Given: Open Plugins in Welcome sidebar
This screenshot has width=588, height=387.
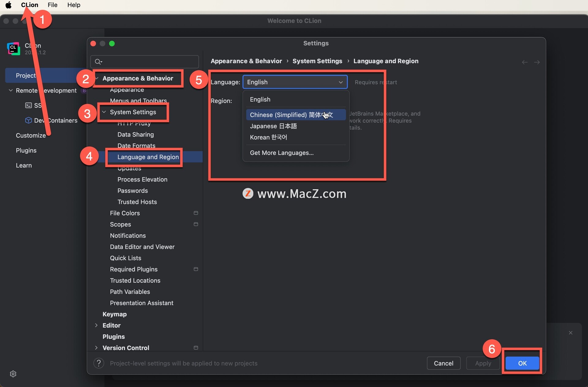Looking at the screenshot, I should 26,150.
